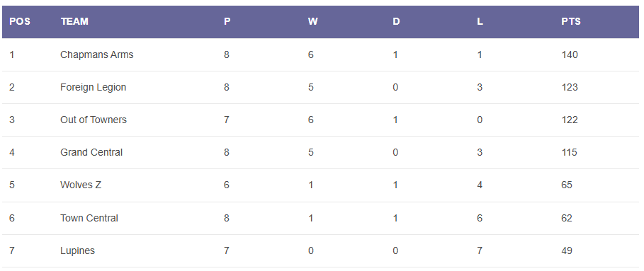Click the W column header

click(312, 22)
